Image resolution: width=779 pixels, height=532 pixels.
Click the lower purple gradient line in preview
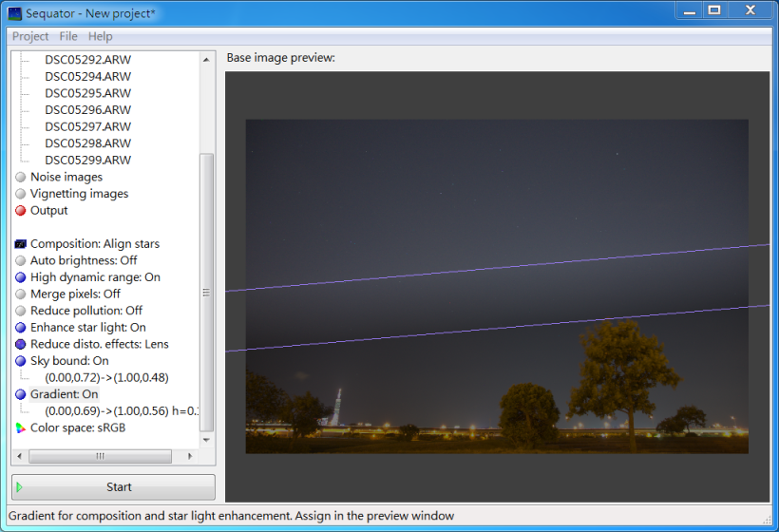(497, 329)
